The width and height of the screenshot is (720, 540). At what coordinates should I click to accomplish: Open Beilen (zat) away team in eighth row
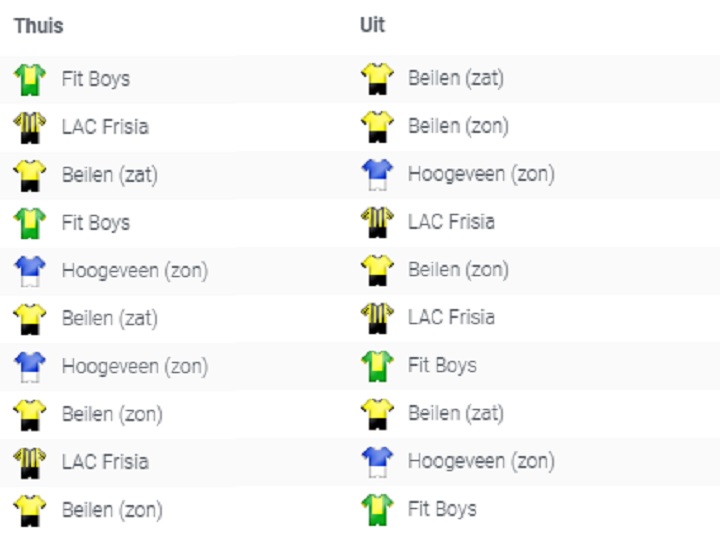pos(456,413)
